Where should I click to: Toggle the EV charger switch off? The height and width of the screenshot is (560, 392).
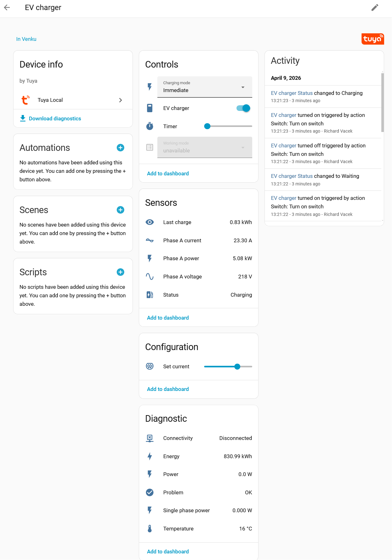[243, 108]
